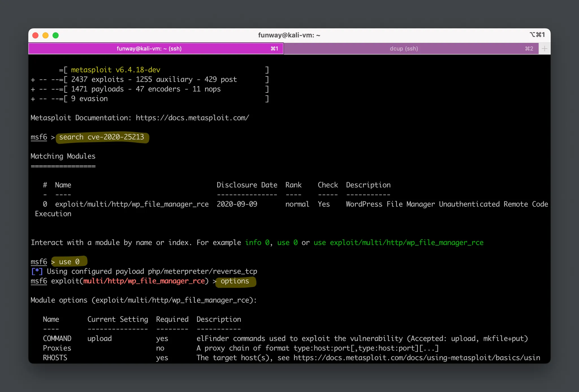Viewport: 579px width, 392px height.
Task: Click the highlighted options command
Action: pyautogui.click(x=235, y=281)
